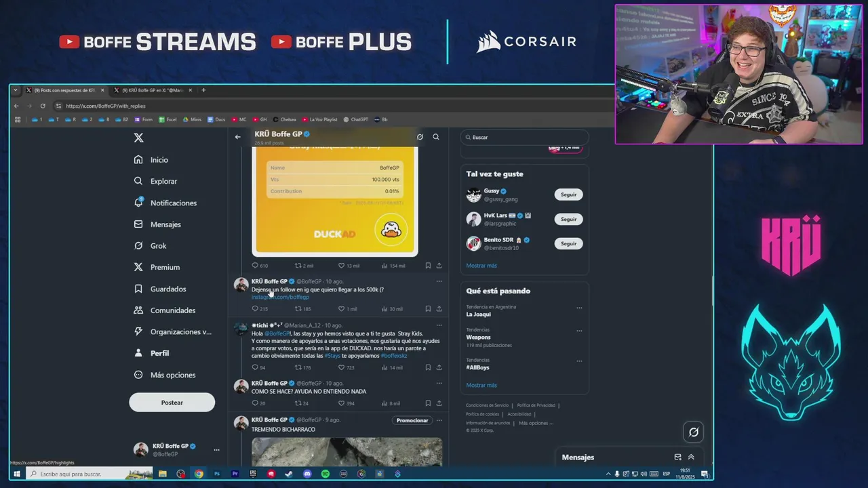Show hidden system tray icons
This screenshot has height=488, width=868.
pyautogui.click(x=608, y=474)
